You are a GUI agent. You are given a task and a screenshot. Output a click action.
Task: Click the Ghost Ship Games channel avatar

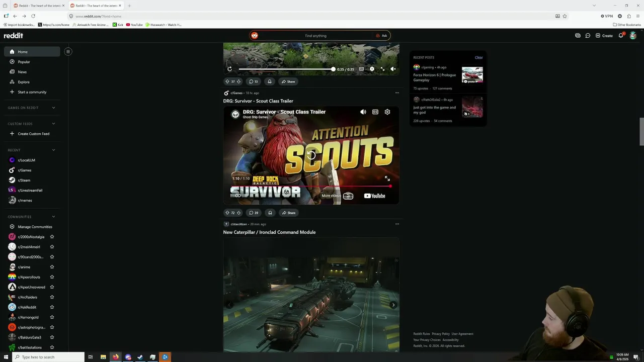(x=235, y=114)
